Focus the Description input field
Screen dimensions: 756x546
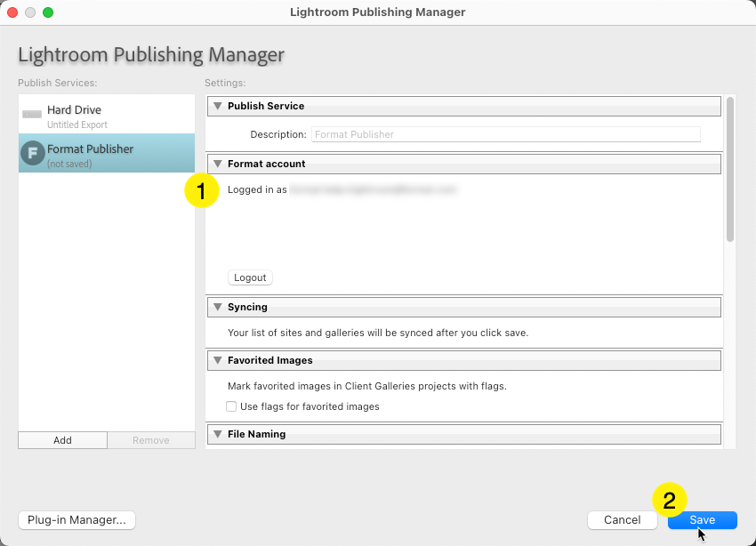[506, 134]
